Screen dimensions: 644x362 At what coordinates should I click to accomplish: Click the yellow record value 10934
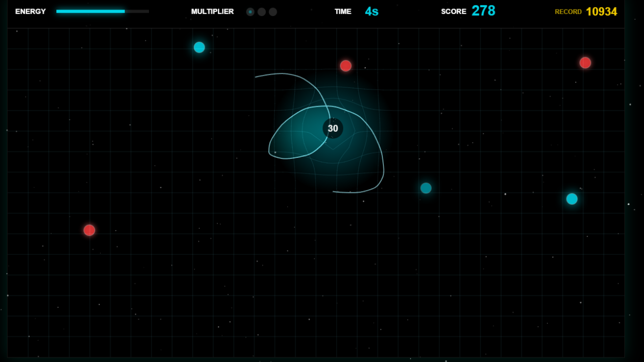pyautogui.click(x=602, y=11)
